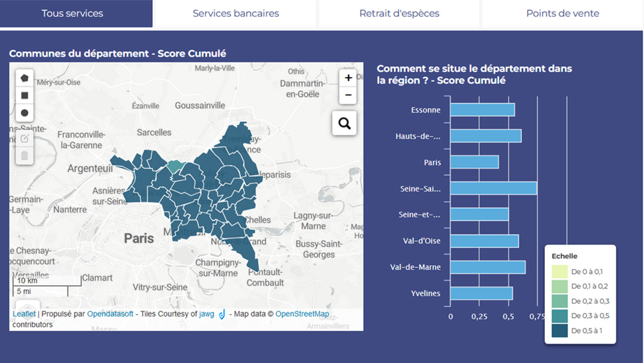Follow the Opendatasoft link
The width and height of the screenshot is (644, 363).
pos(111,314)
